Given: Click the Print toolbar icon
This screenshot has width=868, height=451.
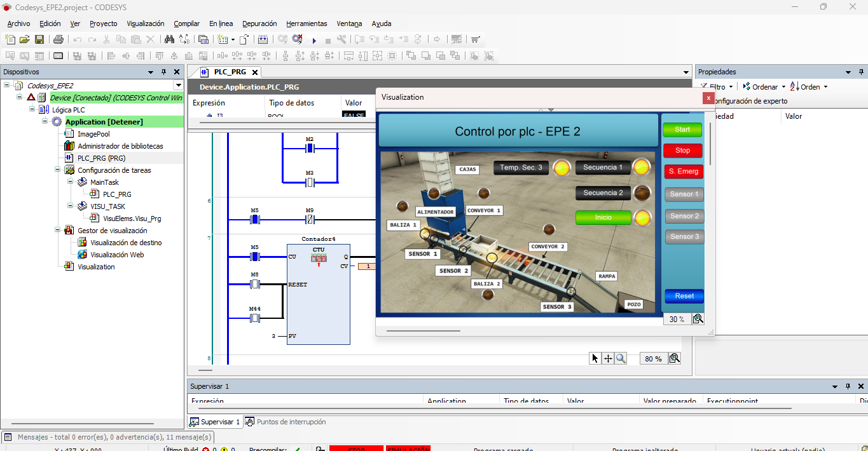Looking at the screenshot, I should pos(58,39).
